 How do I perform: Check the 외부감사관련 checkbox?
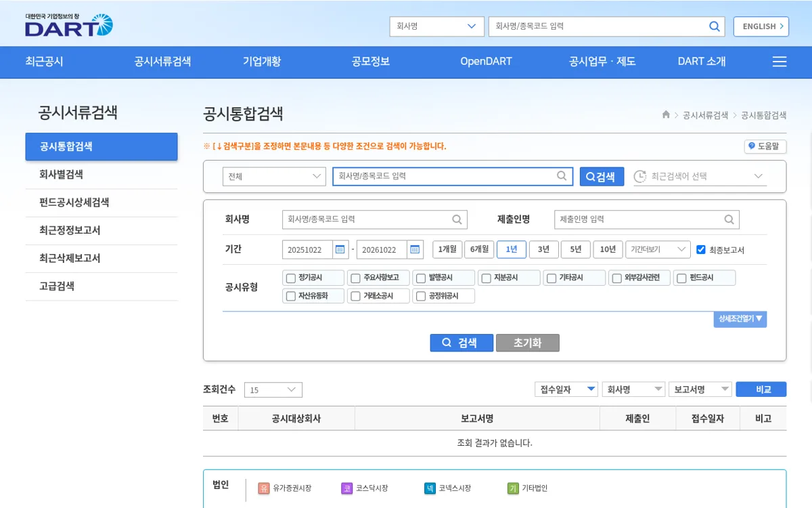(616, 278)
